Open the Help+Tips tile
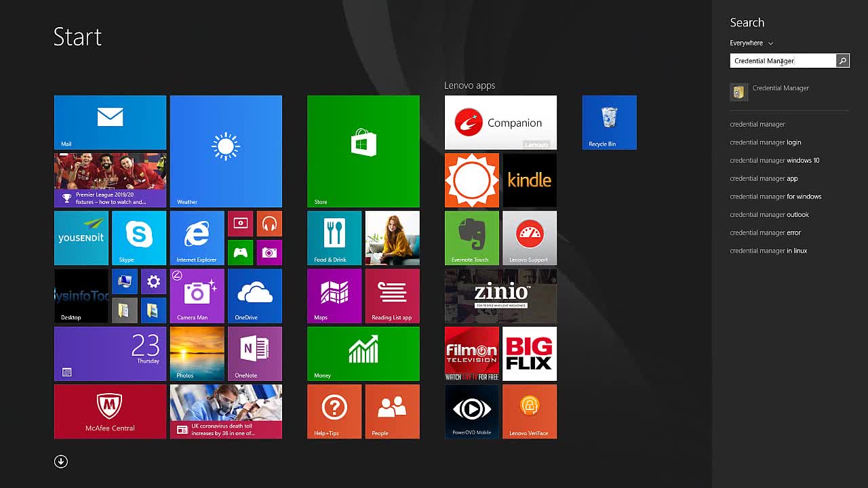Viewport: 868px width, 488px height. click(334, 411)
